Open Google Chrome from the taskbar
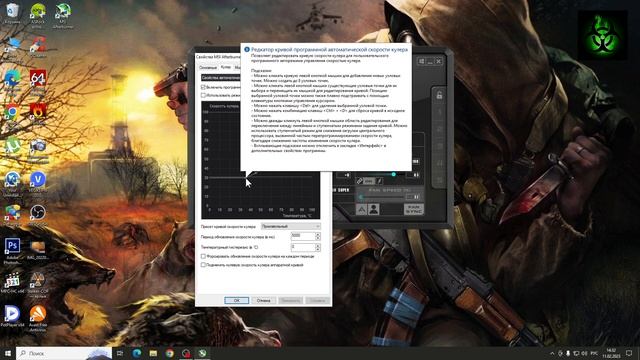640x360 pixels. (x=170, y=353)
